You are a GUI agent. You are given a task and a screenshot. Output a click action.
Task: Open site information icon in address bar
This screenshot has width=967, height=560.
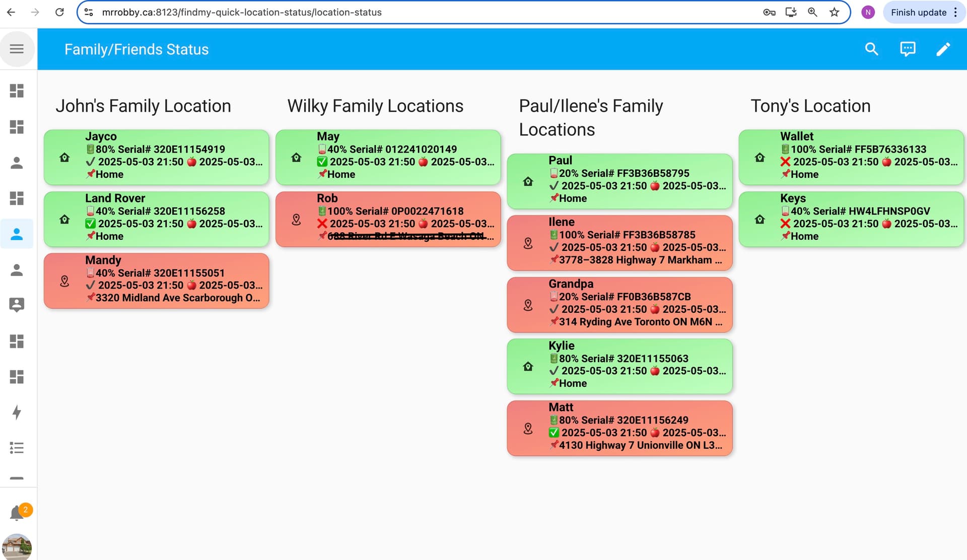click(x=89, y=12)
